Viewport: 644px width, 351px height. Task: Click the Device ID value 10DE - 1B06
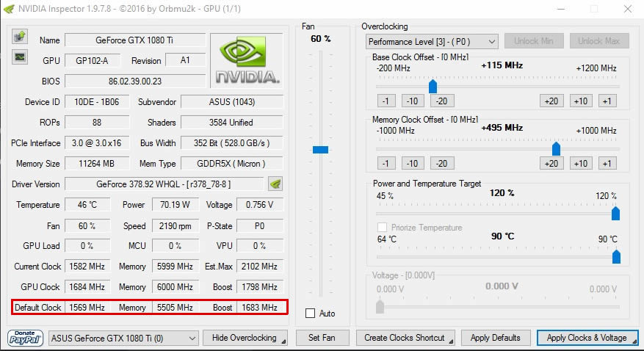[x=97, y=102]
